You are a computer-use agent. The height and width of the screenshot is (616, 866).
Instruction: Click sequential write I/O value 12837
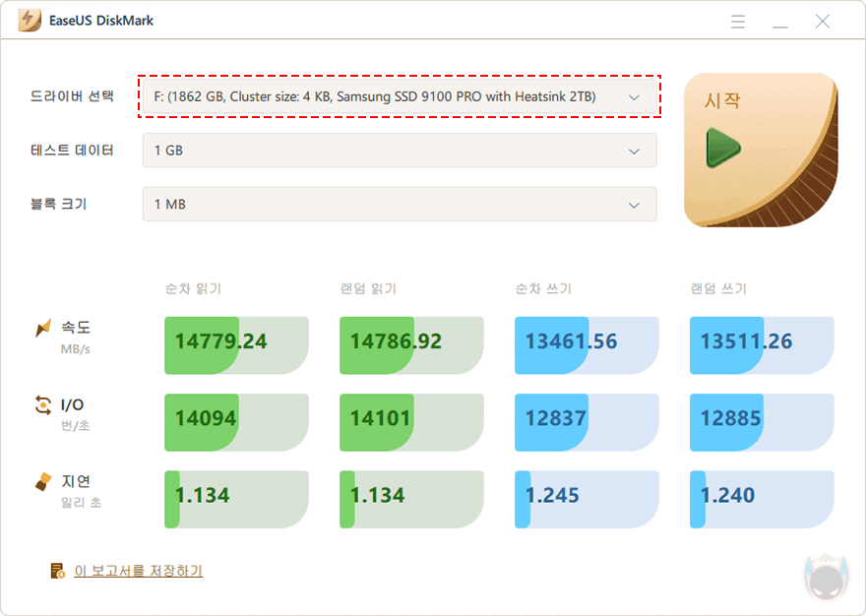pos(556,418)
